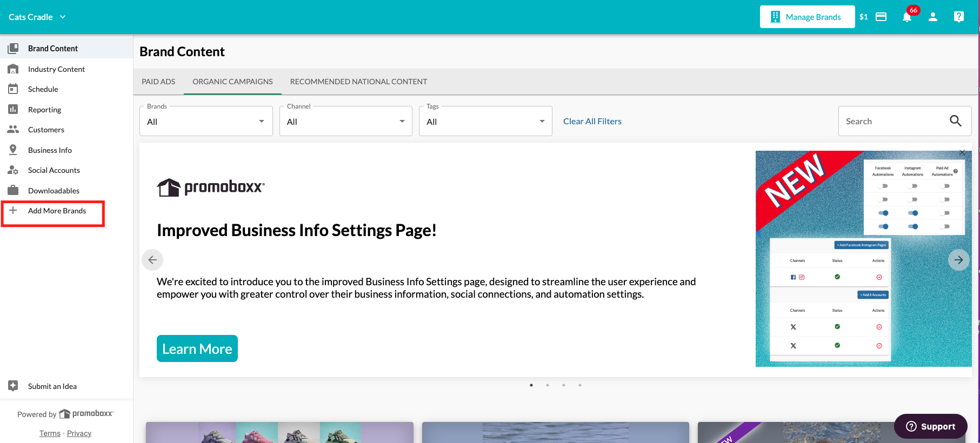
Task: Click the Search input field
Action: 892,122
